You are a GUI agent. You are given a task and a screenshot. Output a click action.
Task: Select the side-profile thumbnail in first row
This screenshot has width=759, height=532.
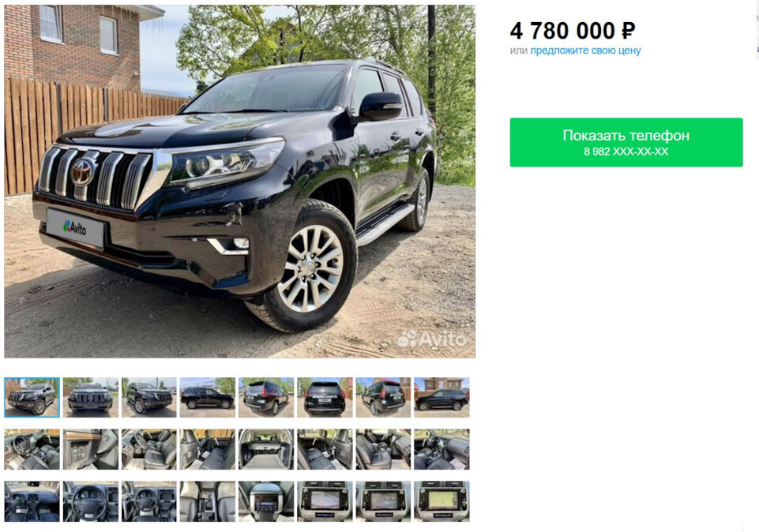click(x=208, y=397)
